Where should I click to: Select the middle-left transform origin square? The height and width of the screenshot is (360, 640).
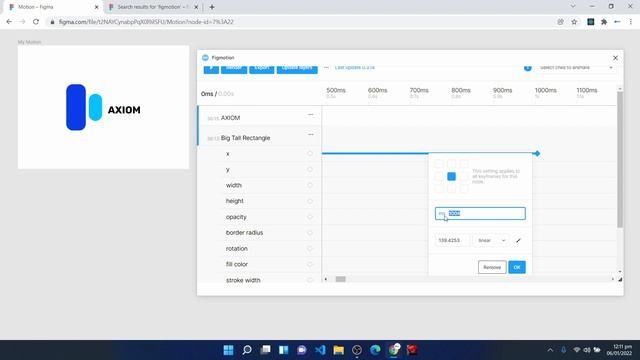pyautogui.click(x=439, y=176)
